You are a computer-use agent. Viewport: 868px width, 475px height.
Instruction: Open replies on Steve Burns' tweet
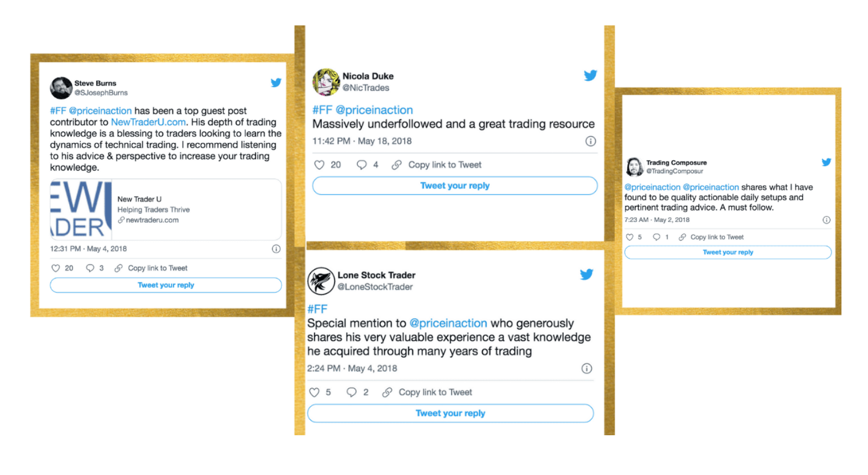click(x=90, y=268)
